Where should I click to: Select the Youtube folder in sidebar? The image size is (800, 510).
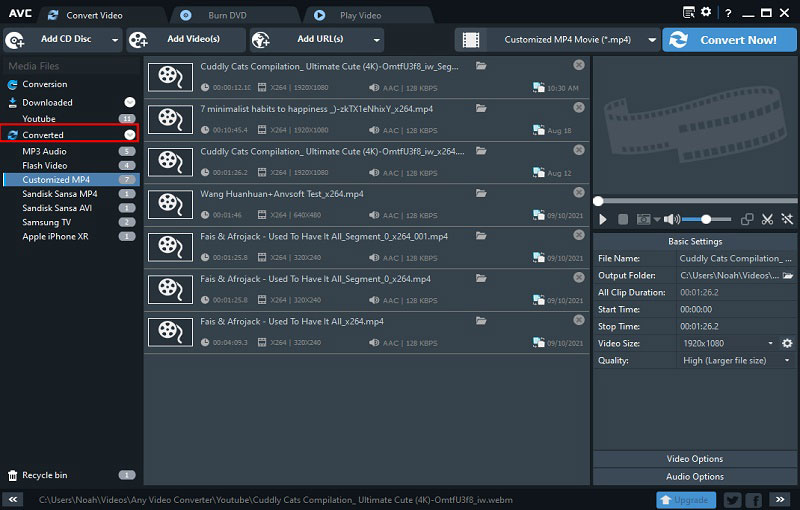click(x=39, y=119)
